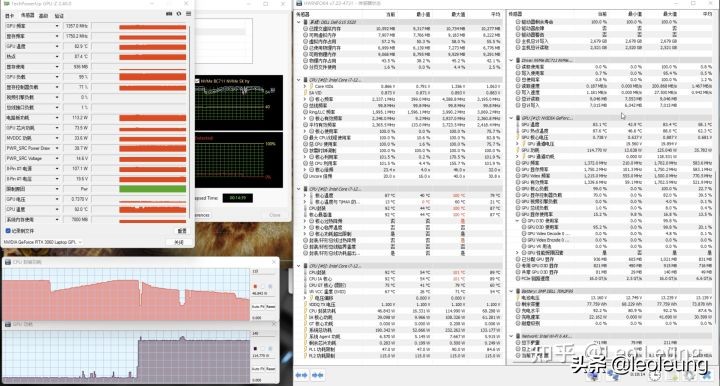Switch to the 显卡 tab in GPU-Z
Viewport: 720px width, 386px height.
[10, 16]
